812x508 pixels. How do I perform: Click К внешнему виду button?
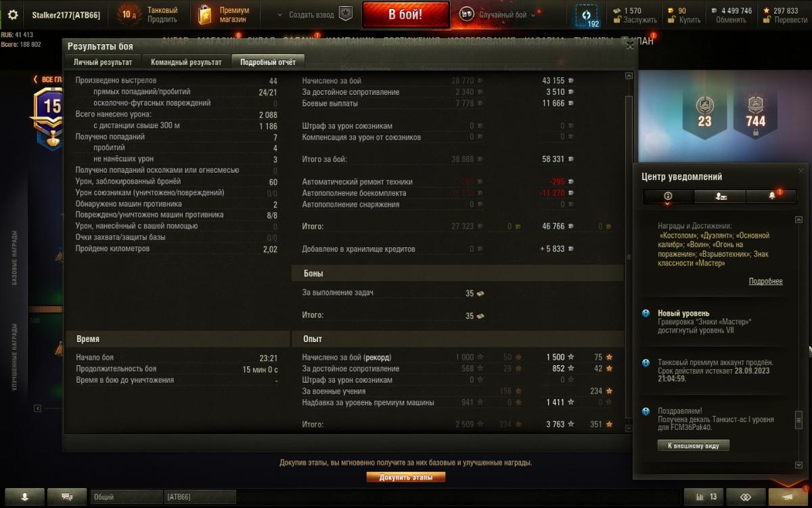click(x=694, y=446)
